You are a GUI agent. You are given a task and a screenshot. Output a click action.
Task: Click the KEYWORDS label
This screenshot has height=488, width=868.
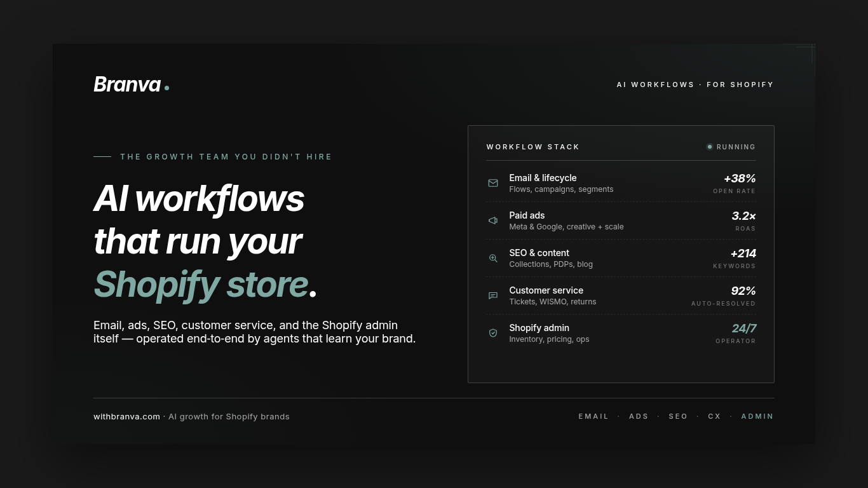735,266
